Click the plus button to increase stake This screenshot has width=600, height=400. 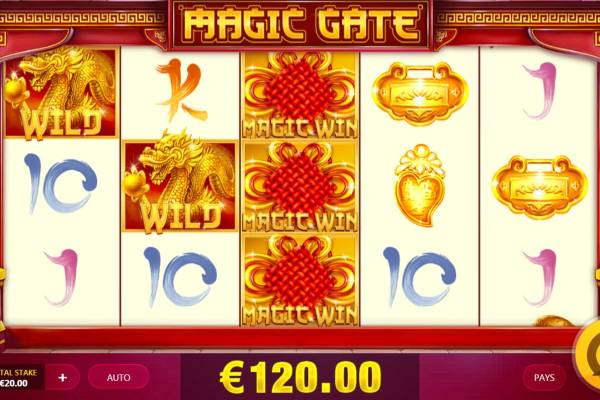63,377
